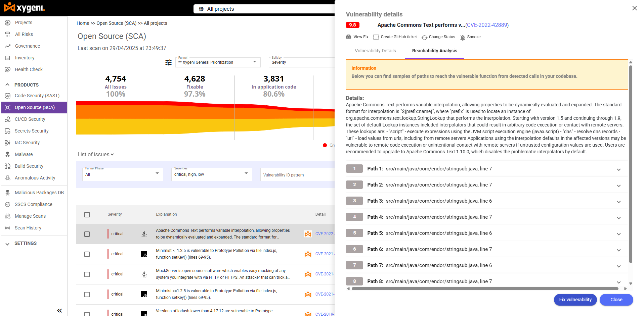Open Projects sidebar icon
This screenshot has height=316, width=644.
coord(7,22)
